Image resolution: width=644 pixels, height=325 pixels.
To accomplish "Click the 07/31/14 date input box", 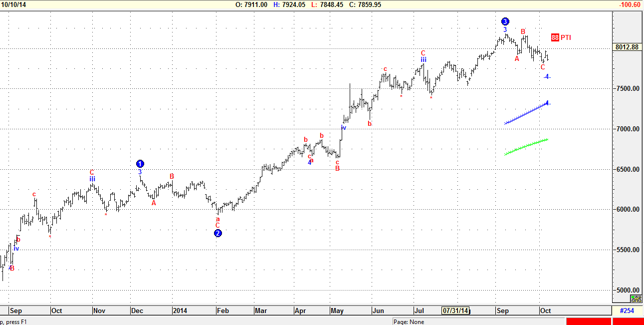I will 455,311.
